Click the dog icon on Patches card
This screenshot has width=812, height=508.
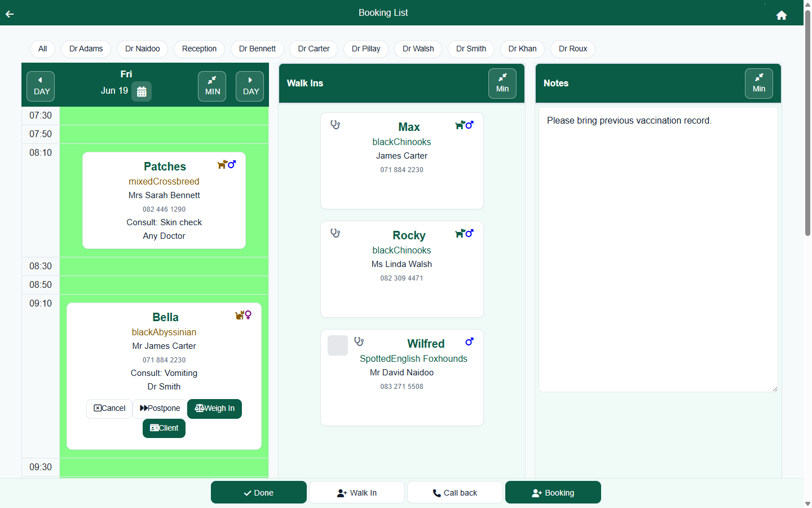tap(222, 164)
